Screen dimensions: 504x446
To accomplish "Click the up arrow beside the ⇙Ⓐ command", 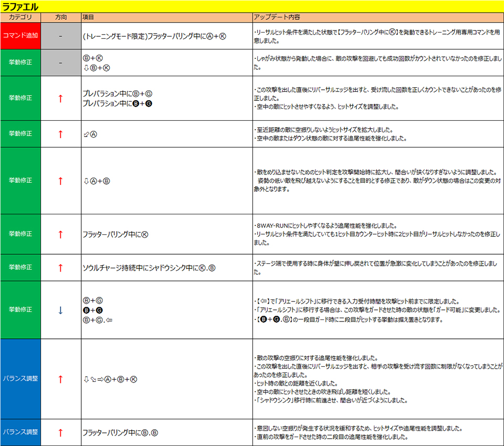I will (x=60, y=134).
